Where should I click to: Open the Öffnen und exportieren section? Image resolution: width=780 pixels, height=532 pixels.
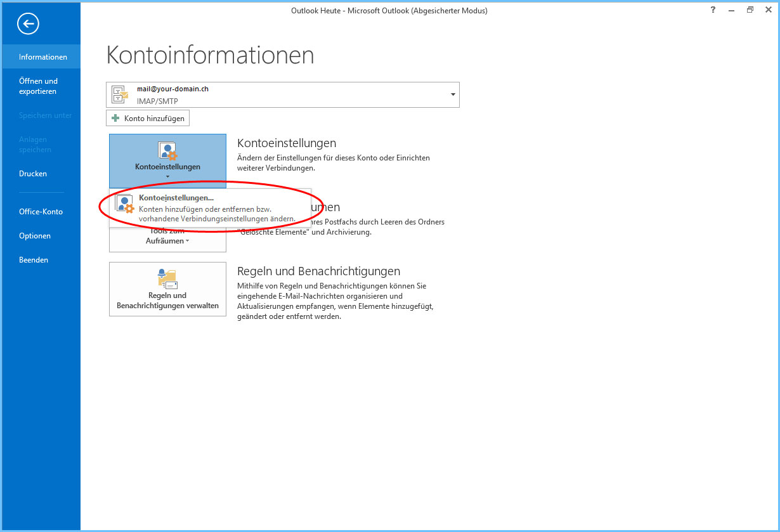[x=38, y=86]
